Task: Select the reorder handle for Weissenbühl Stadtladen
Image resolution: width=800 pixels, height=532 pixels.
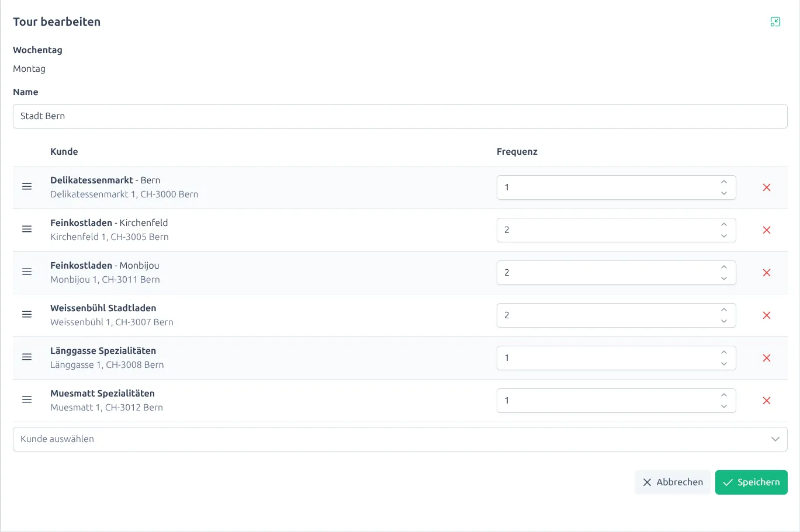Action: [27, 314]
